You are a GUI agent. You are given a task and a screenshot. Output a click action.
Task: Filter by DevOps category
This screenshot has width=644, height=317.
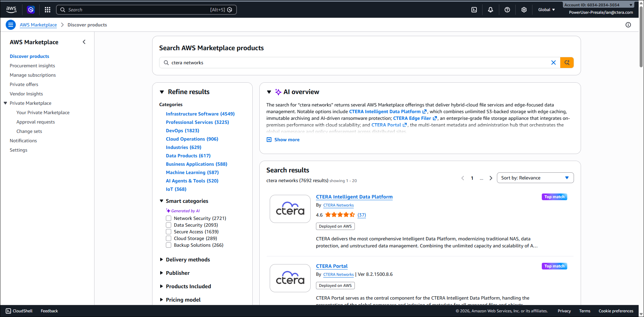coord(182,131)
